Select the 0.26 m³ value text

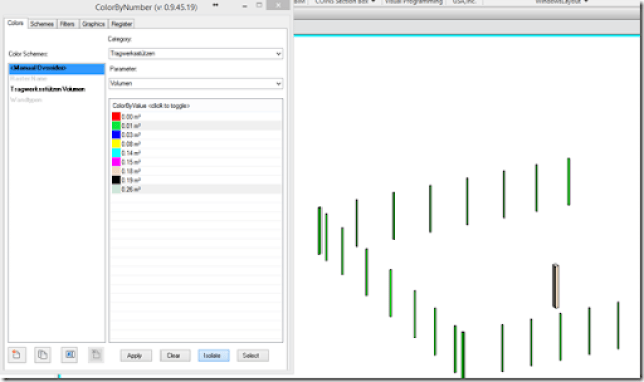tap(131, 189)
